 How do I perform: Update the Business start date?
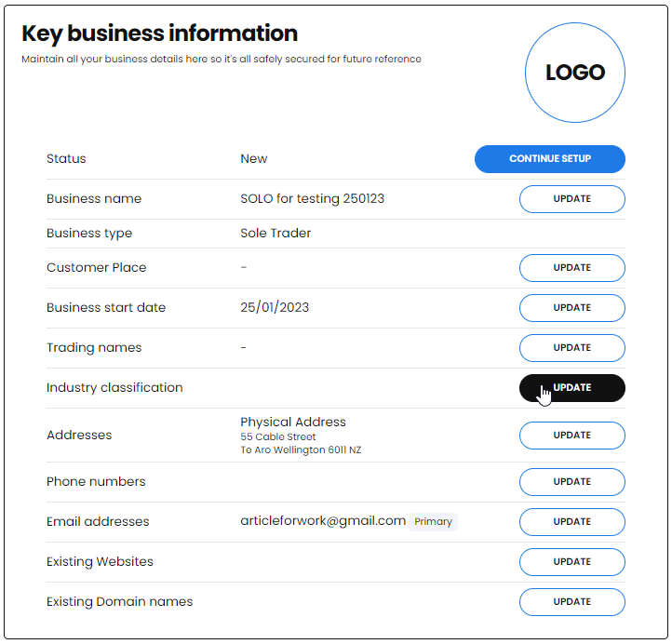point(572,308)
